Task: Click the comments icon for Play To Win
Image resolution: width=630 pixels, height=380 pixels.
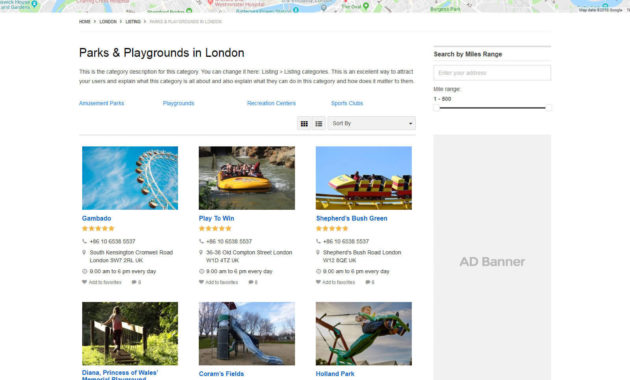Action: pyautogui.click(x=251, y=282)
